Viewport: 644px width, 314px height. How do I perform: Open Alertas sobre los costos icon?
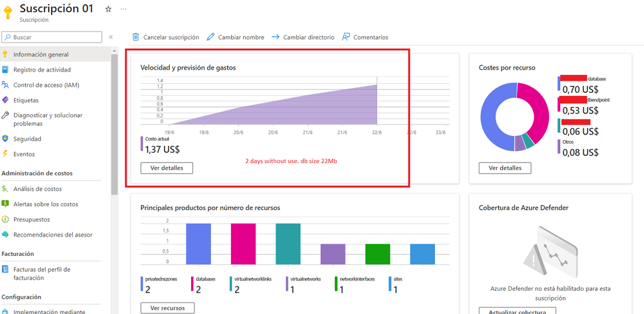point(5,204)
